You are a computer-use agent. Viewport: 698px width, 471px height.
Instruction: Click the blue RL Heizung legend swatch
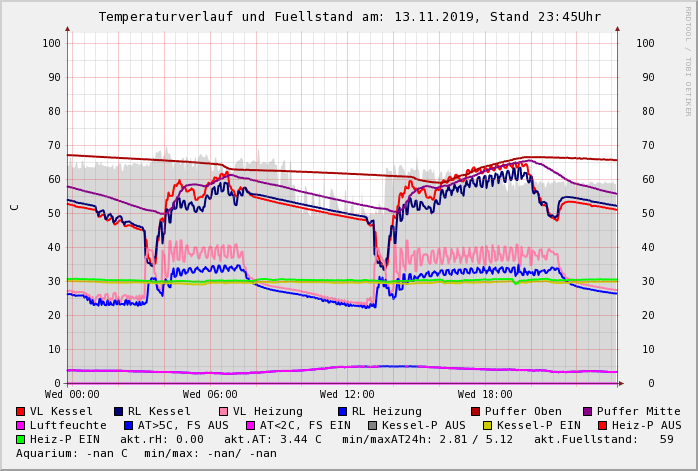tap(342, 411)
